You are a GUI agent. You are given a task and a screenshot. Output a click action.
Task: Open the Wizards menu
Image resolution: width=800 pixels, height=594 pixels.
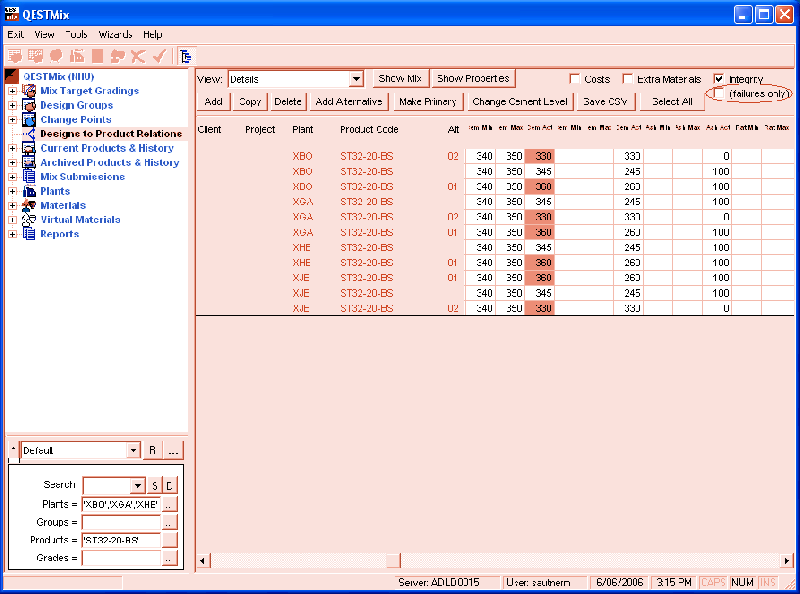click(x=114, y=33)
